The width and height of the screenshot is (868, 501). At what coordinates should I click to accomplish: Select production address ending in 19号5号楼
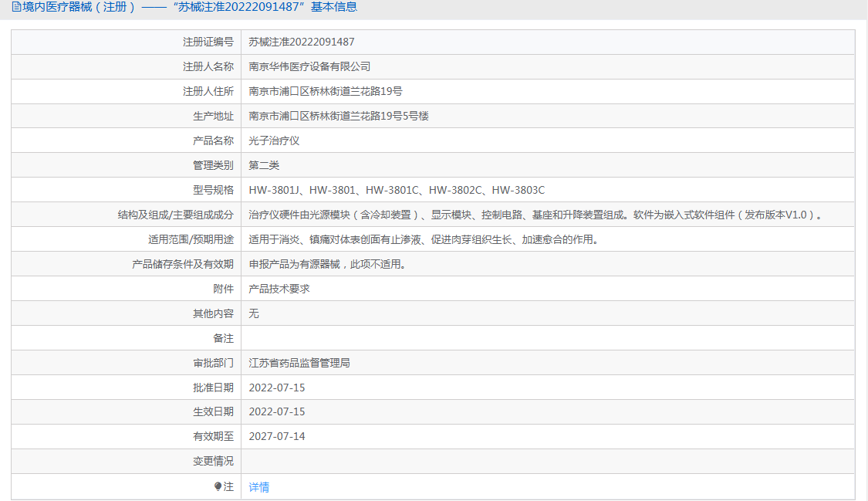339,117
